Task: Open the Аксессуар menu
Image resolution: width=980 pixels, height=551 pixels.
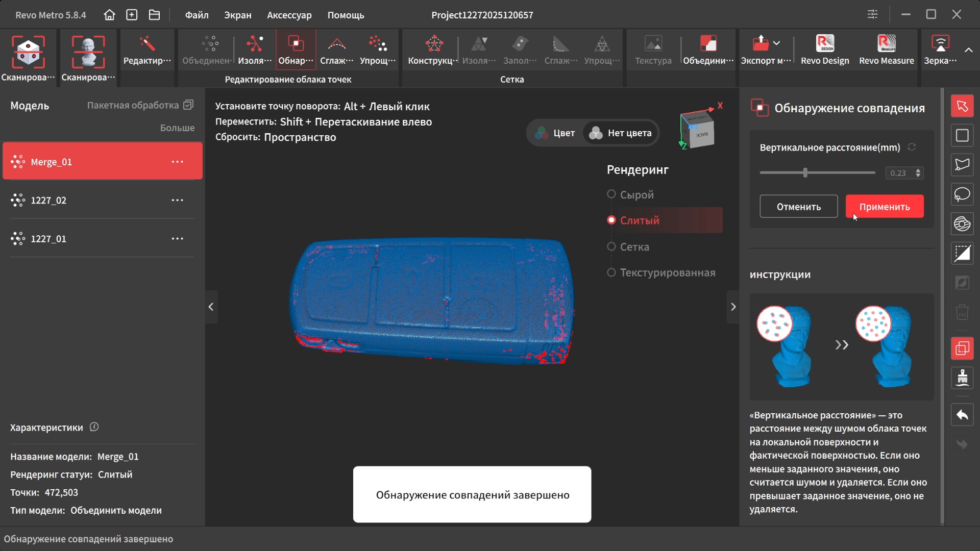Action: (x=289, y=15)
